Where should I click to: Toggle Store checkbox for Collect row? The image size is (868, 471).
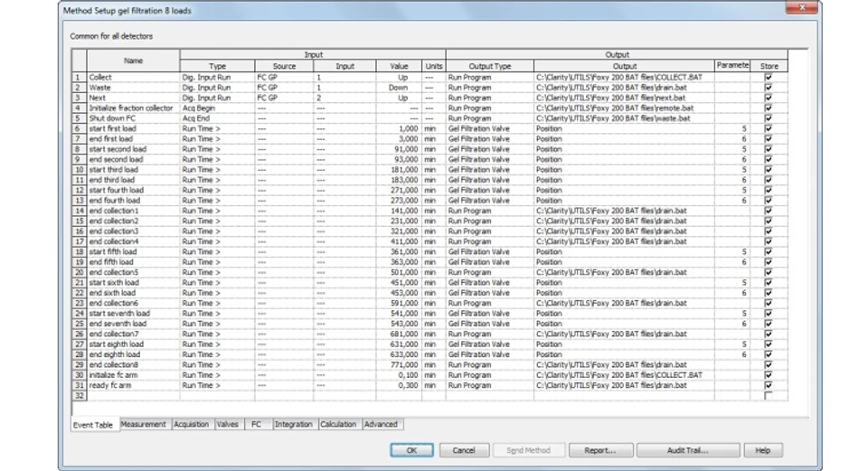tap(769, 78)
